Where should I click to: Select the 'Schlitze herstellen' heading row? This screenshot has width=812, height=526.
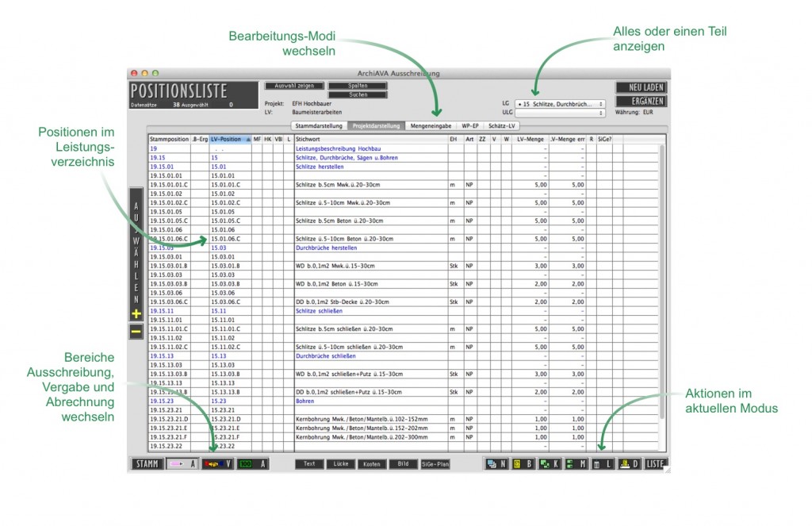tap(403, 167)
